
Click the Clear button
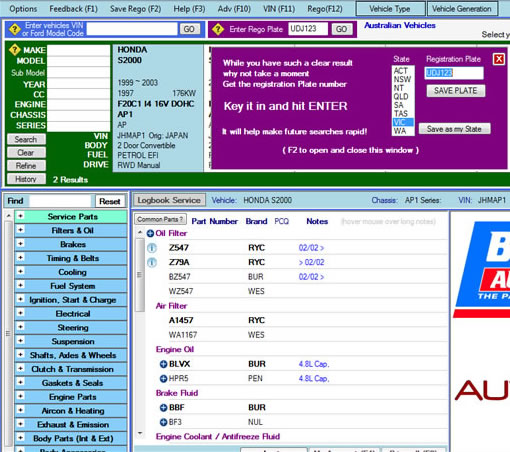click(x=26, y=153)
